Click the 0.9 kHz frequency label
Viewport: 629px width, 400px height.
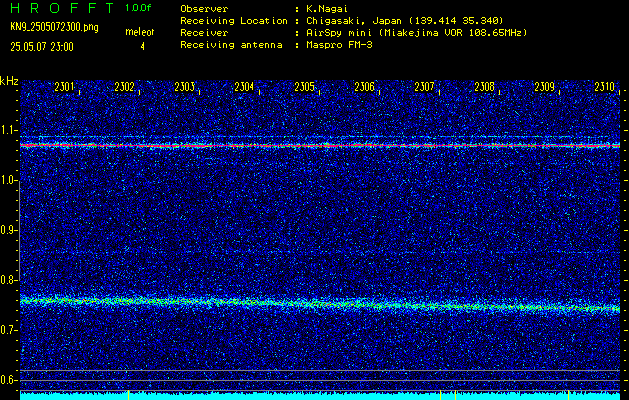coord(8,230)
